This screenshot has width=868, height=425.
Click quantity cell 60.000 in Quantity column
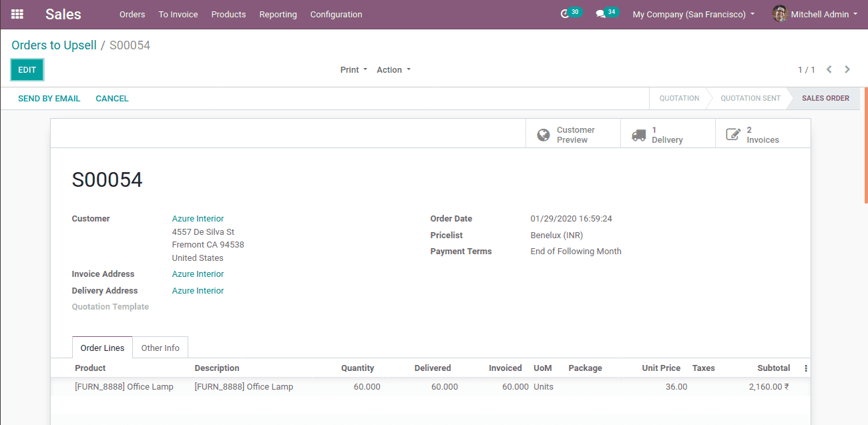point(367,387)
